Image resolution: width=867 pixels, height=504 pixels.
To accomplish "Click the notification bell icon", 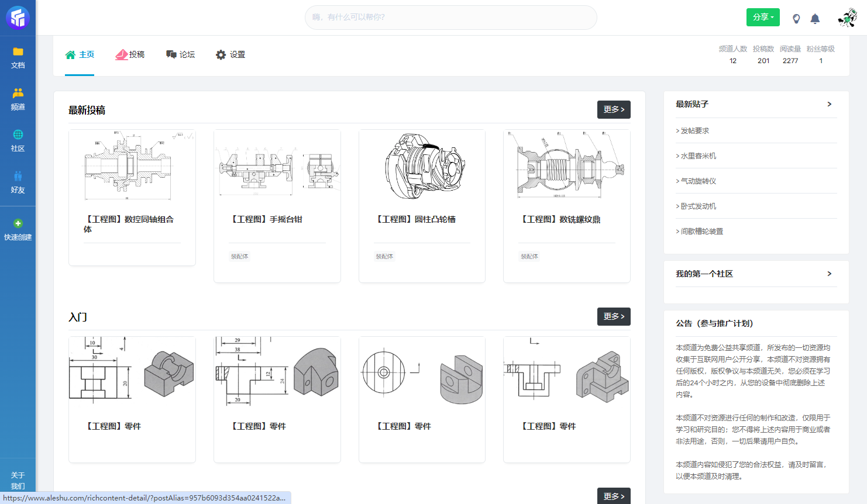I will click(815, 19).
